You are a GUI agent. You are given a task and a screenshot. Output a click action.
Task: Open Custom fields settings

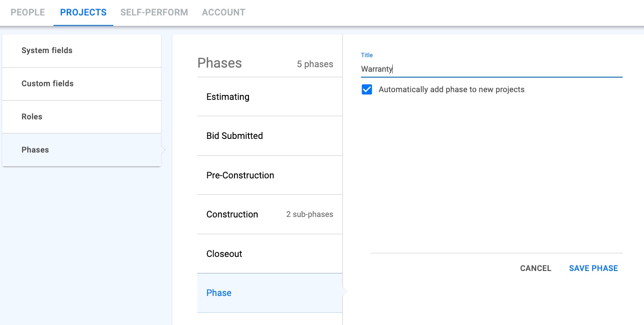[82, 84]
